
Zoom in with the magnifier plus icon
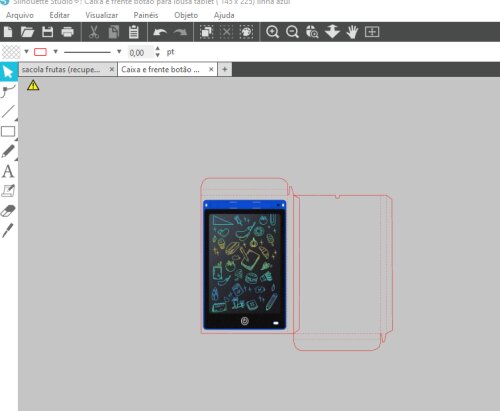272,32
